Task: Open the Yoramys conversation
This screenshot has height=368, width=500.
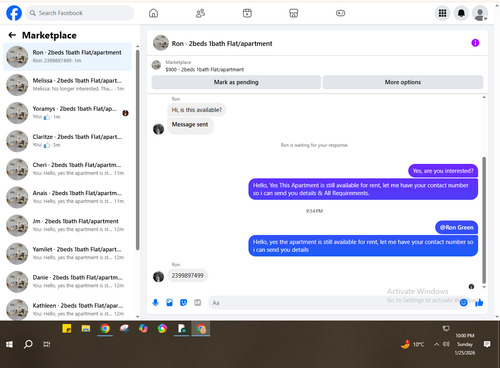Action: point(68,113)
